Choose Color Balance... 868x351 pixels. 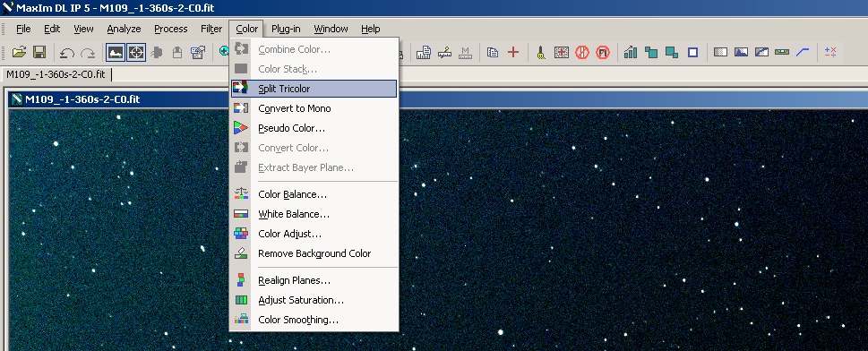314,194
